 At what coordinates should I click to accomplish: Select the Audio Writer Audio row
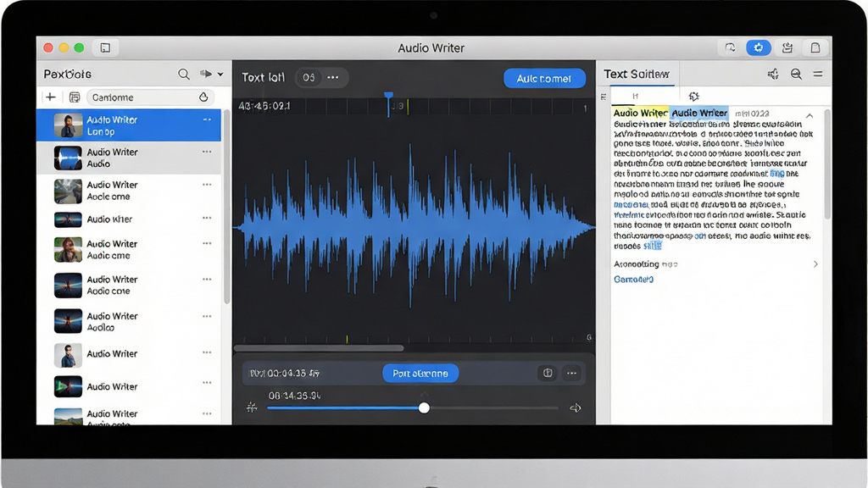(129, 158)
